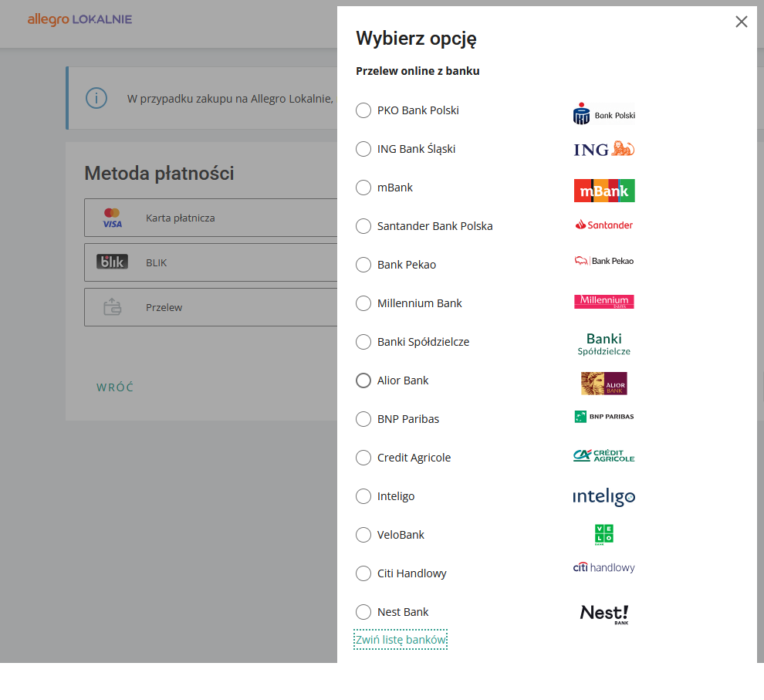The image size is (764, 700).
Task: Open Allegro Lokalnie home via logo
Action: pyautogui.click(x=80, y=19)
